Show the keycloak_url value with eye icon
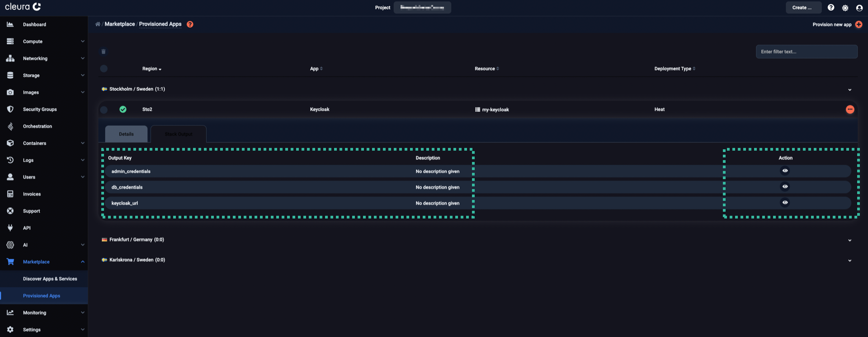Viewport: 868px width, 337px height. point(785,203)
